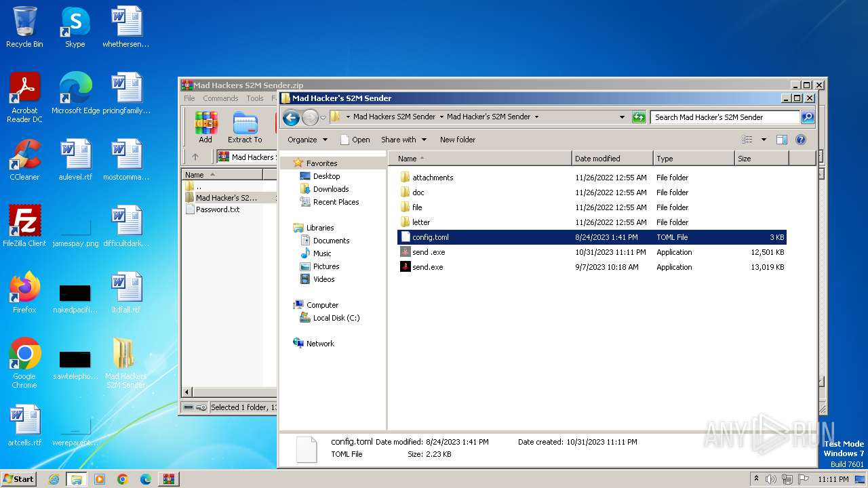The width and height of the screenshot is (868, 488).
Task: Open WinRAR Tools menu
Action: tap(255, 98)
